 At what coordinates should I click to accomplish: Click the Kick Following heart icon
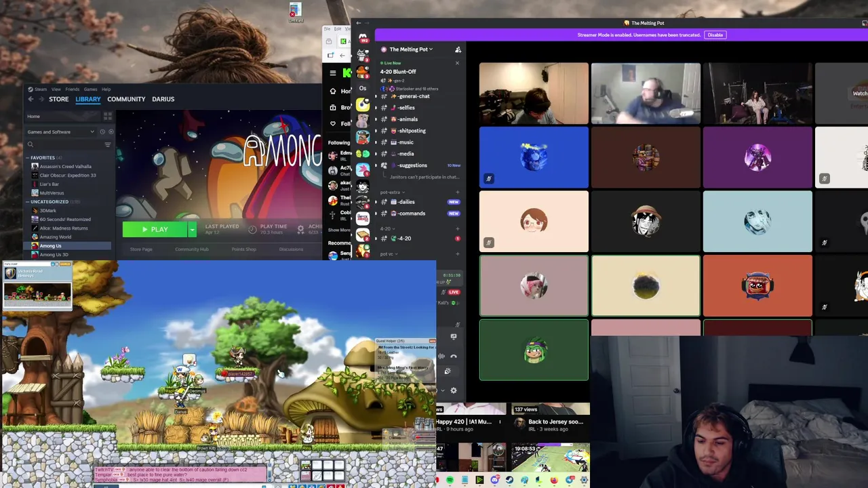coord(332,123)
